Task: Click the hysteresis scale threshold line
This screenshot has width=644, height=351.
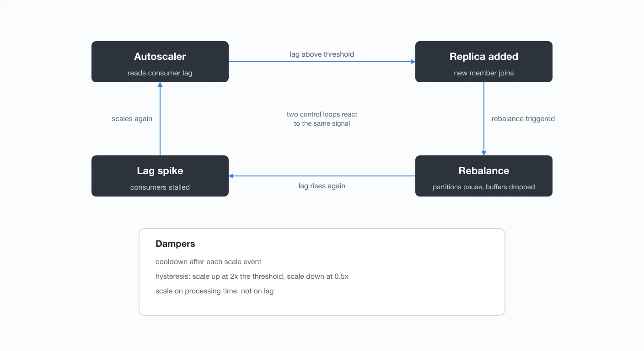Action: pos(252,277)
